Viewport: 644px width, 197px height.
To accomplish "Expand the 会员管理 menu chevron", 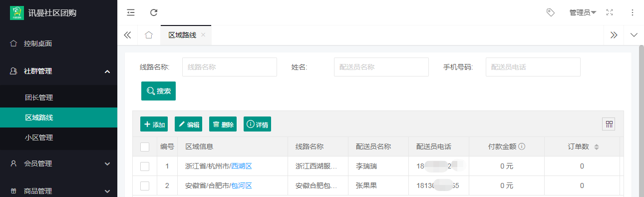I will [x=107, y=163].
